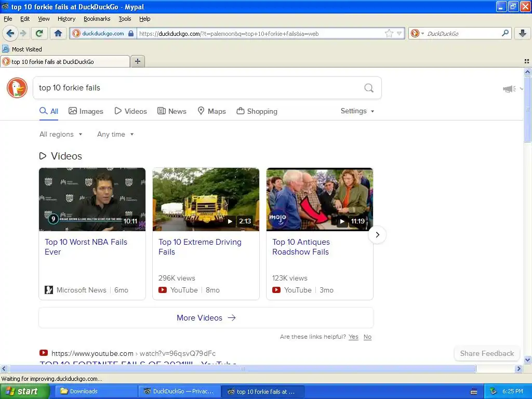Viewport: 532px width, 399px height.
Task: Switch to the Images results tab
Action: point(86,111)
